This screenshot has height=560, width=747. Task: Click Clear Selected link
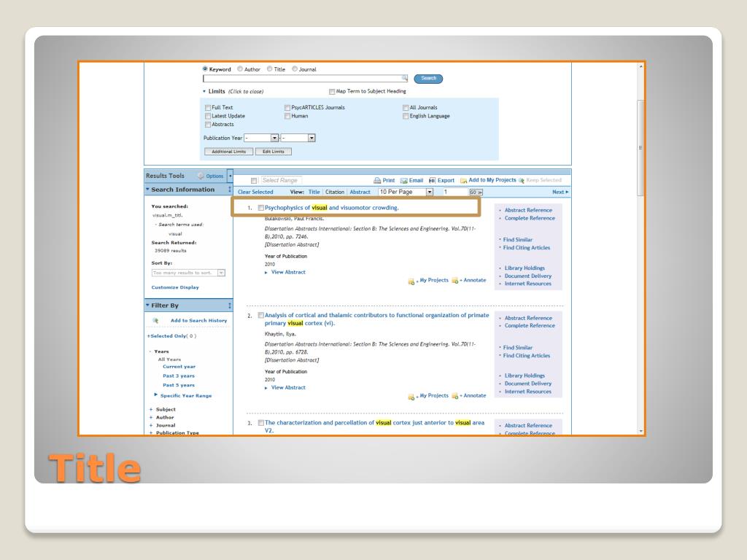tap(255, 192)
